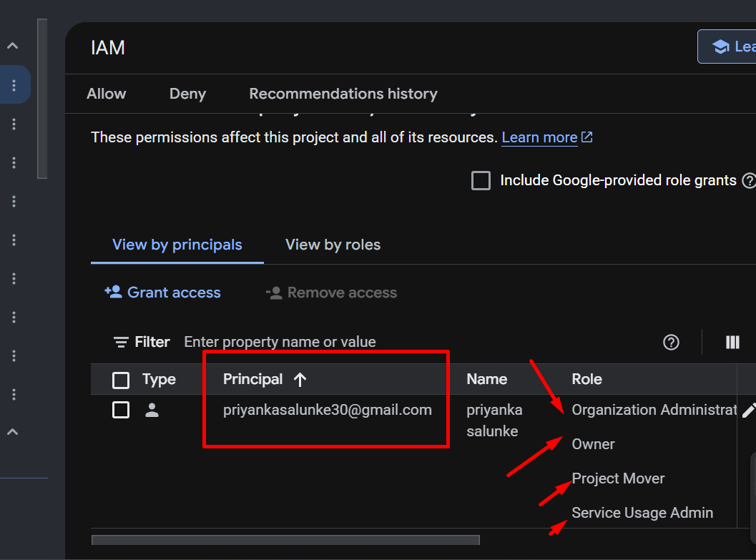Open the filter help icon
The height and width of the screenshot is (560, 756).
click(x=671, y=342)
